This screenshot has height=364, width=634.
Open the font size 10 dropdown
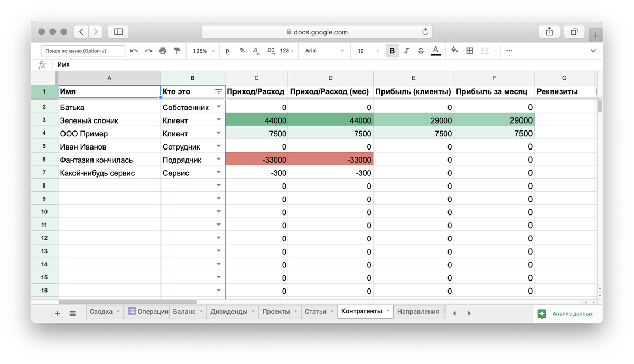pyautogui.click(x=368, y=51)
